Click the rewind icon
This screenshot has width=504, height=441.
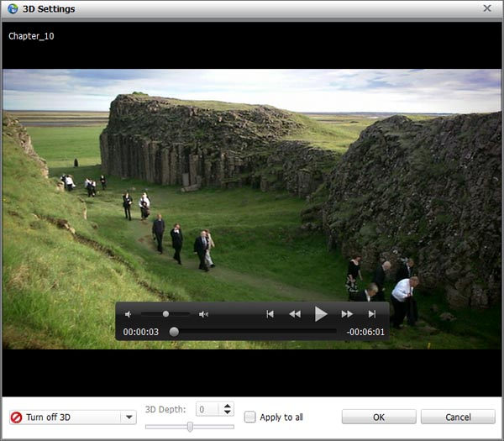pos(295,314)
